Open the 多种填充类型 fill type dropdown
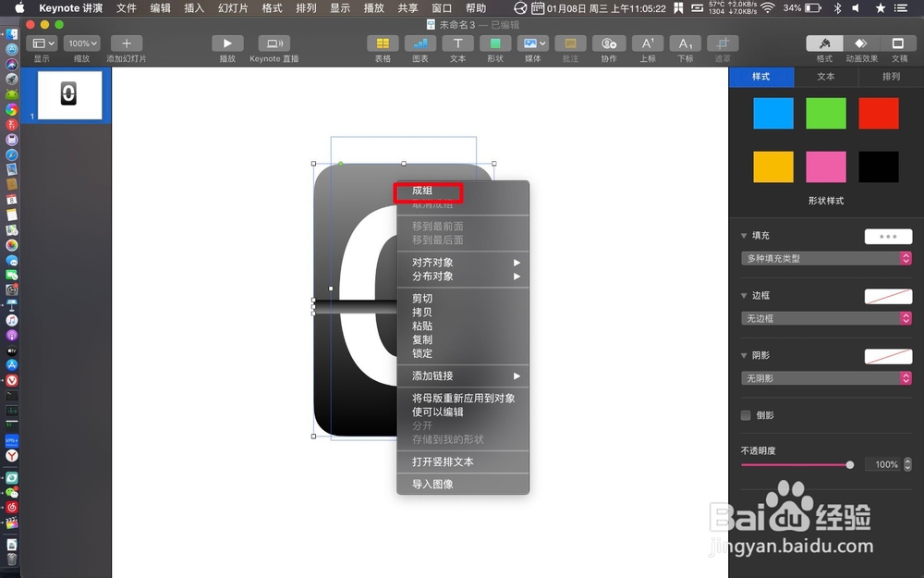The height and width of the screenshot is (578, 924). click(825, 259)
